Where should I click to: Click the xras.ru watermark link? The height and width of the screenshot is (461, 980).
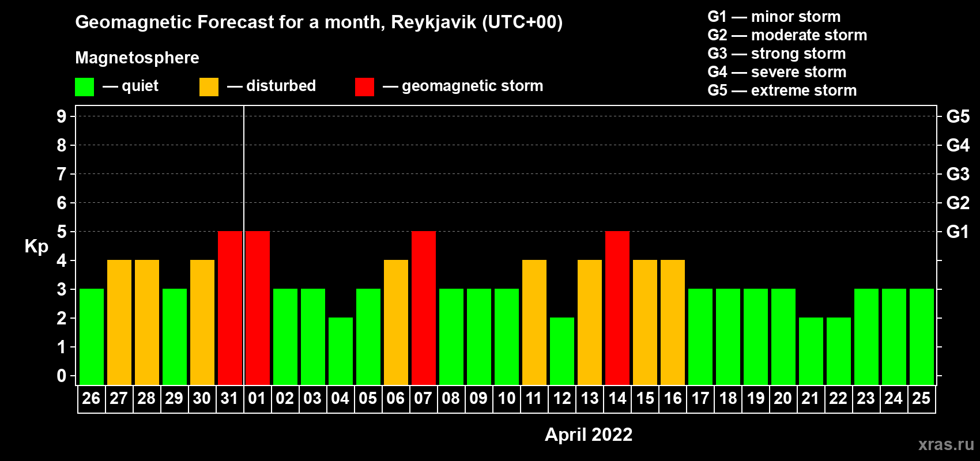pyautogui.click(x=946, y=444)
